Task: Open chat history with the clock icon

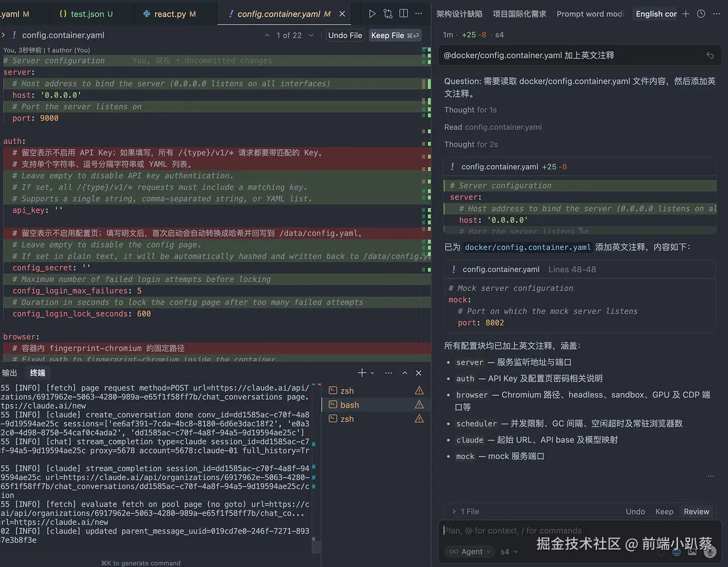Action: click(701, 14)
